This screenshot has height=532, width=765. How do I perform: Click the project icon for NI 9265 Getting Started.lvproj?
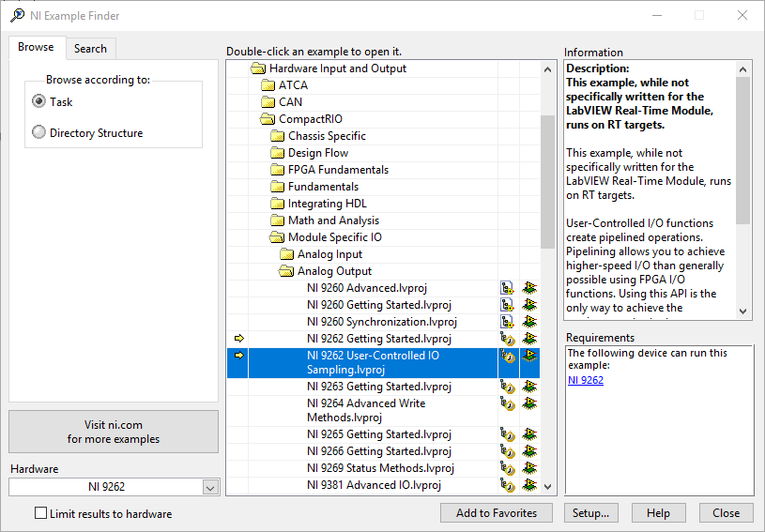click(x=508, y=434)
